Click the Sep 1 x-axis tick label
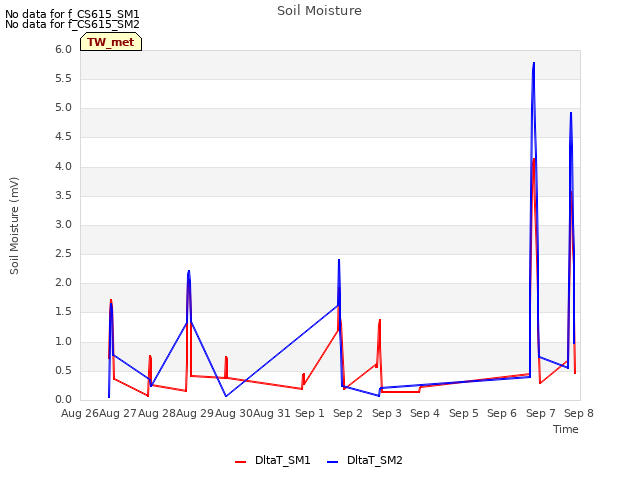Screen dimensions: 640x480 [310, 413]
